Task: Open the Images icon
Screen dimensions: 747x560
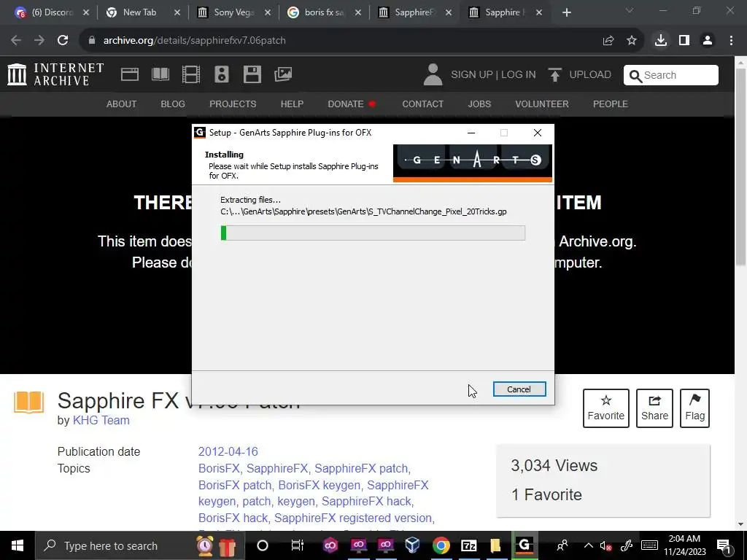Action: pyautogui.click(x=283, y=74)
